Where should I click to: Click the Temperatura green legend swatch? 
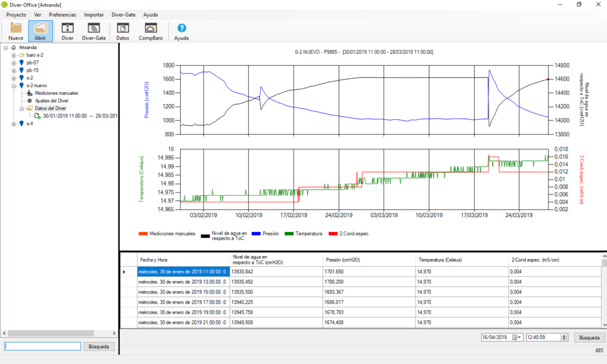(289, 234)
